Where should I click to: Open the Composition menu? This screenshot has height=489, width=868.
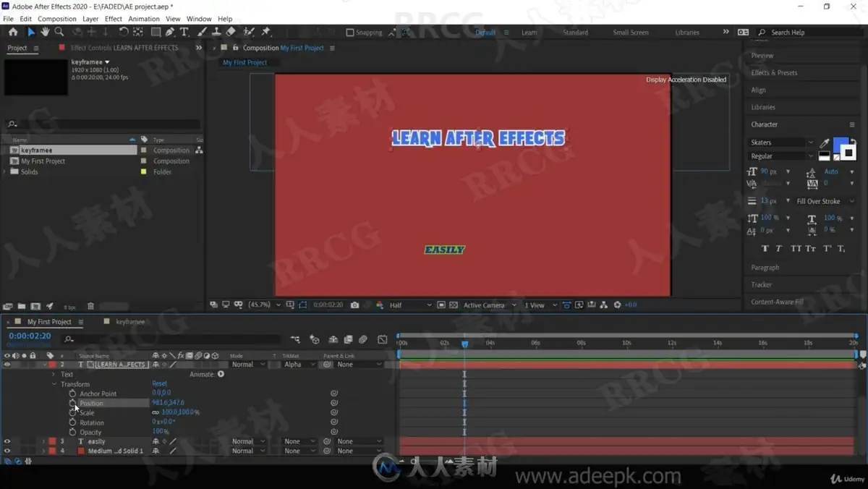[x=57, y=19]
